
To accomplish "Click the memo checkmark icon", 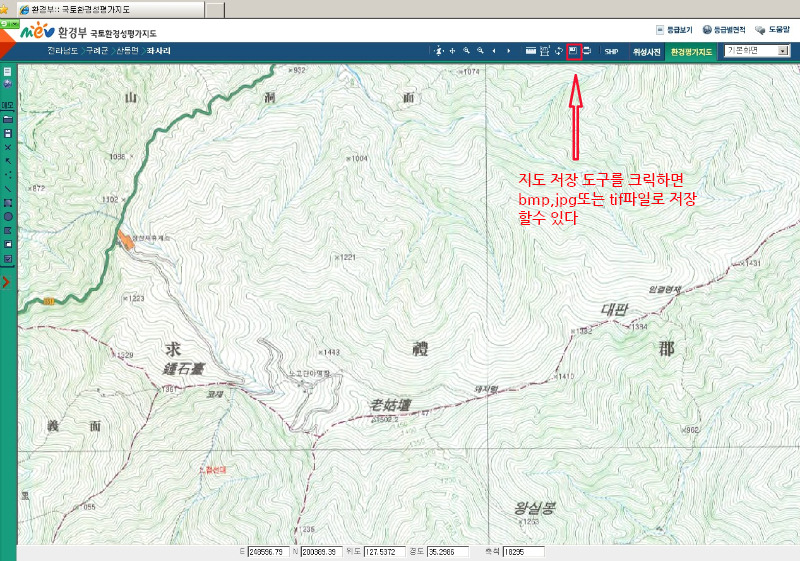I will tap(8, 259).
